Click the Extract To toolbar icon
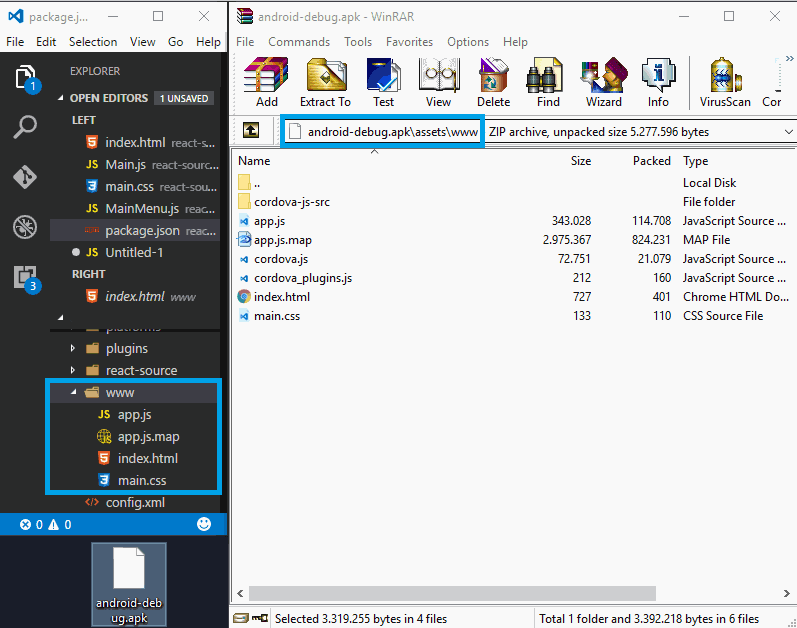 pyautogui.click(x=325, y=82)
